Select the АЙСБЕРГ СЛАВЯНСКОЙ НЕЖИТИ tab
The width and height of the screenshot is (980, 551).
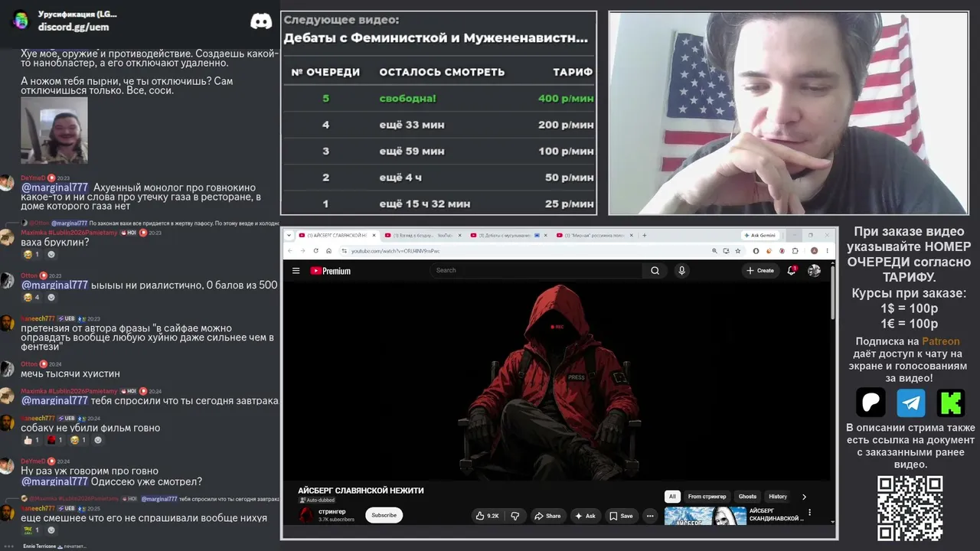[x=338, y=235]
